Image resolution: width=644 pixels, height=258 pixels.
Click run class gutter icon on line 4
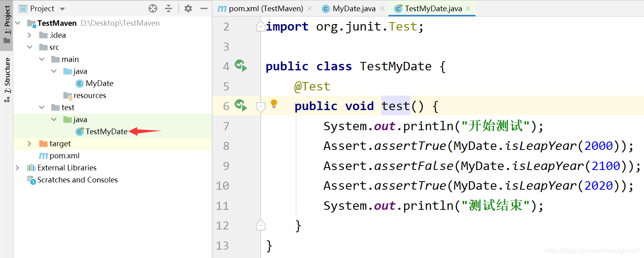(241, 66)
